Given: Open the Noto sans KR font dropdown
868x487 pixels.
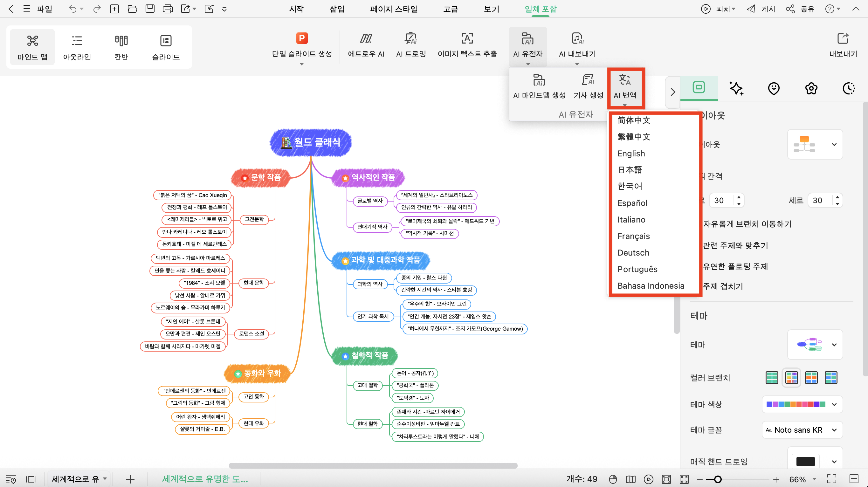Looking at the screenshot, I should pos(802,430).
